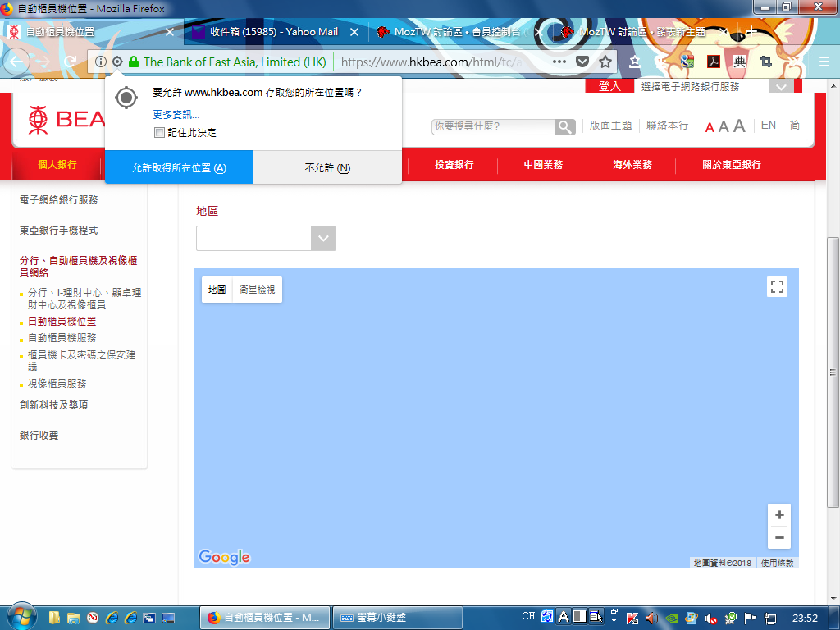Zoom out on the map

(x=779, y=538)
